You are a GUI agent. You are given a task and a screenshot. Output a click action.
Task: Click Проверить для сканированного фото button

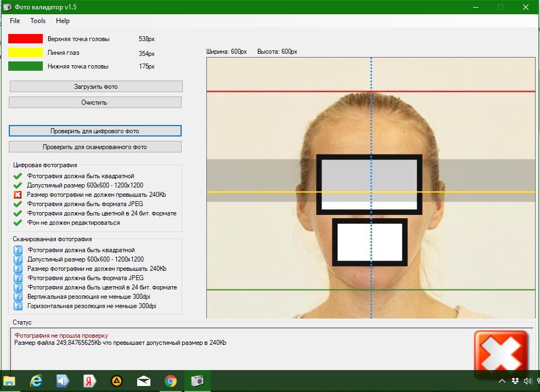pos(95,146)
